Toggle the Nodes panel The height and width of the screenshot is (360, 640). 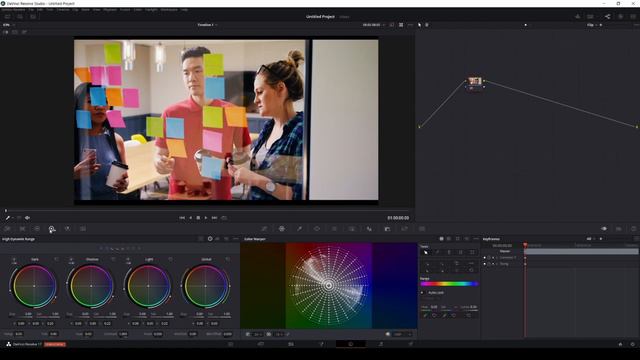click(608, 17)
